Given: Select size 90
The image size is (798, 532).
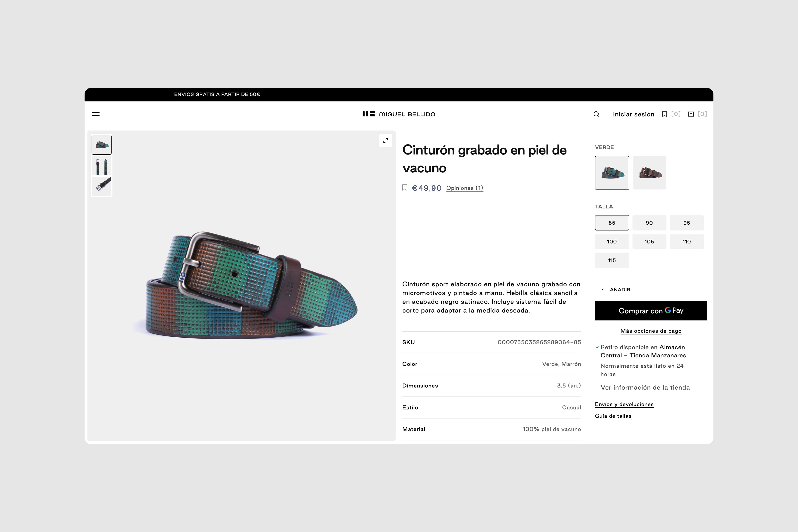Looking at the screenshot, I should [x=649, y=223].
